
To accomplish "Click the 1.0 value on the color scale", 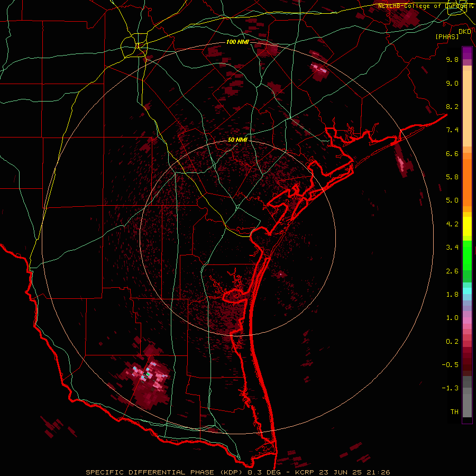I will point(452,318).
